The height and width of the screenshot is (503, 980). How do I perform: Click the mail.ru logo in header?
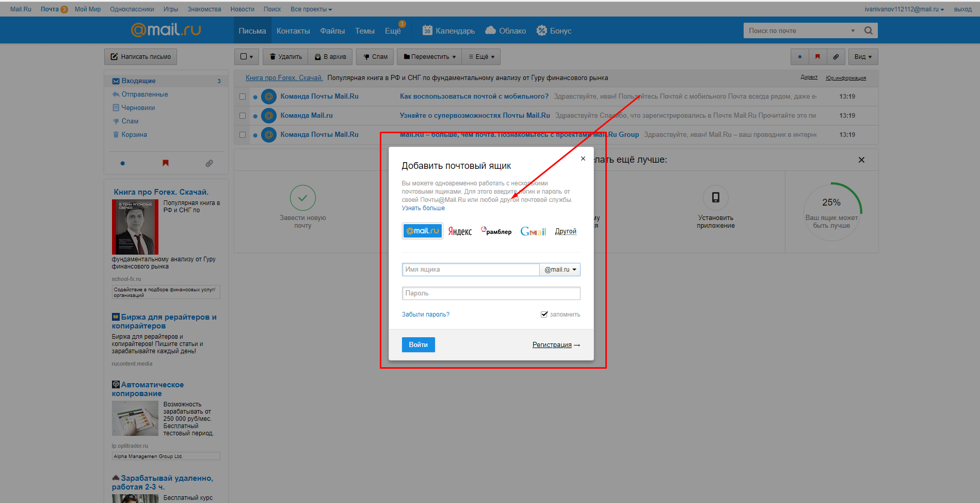pyautogui.click(x=166, y=30)
